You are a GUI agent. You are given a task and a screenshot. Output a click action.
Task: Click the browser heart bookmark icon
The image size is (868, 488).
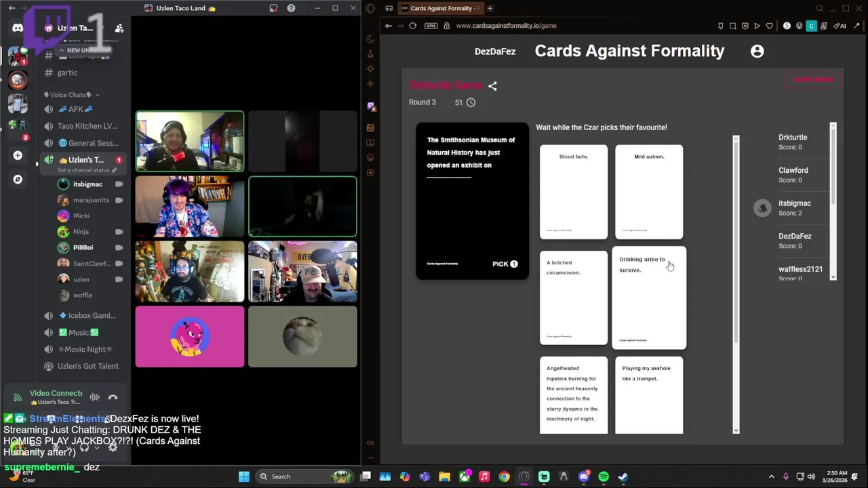pyautogui.click(x=769, y=26)
